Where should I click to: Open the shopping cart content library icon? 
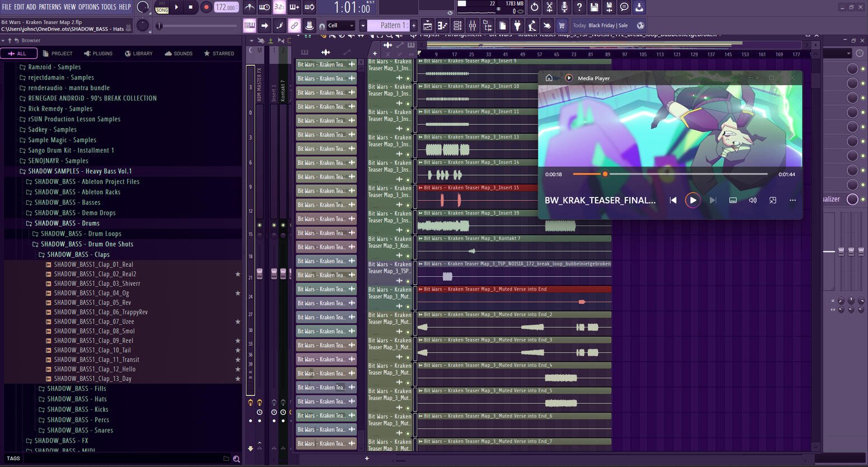(x=562, y=26)
